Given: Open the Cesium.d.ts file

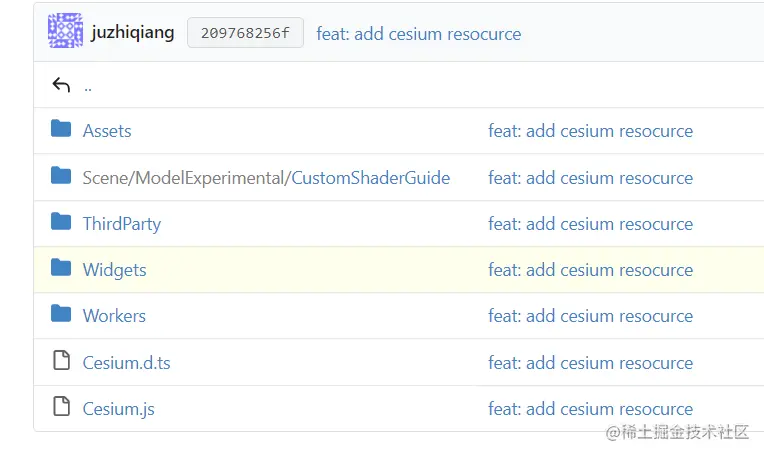Looking at the screenshot, I should 126,363.
